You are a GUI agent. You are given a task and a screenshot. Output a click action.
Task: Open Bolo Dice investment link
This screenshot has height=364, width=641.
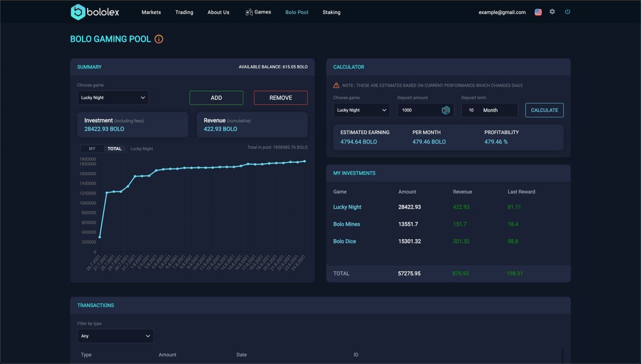(x=345, y=241)
